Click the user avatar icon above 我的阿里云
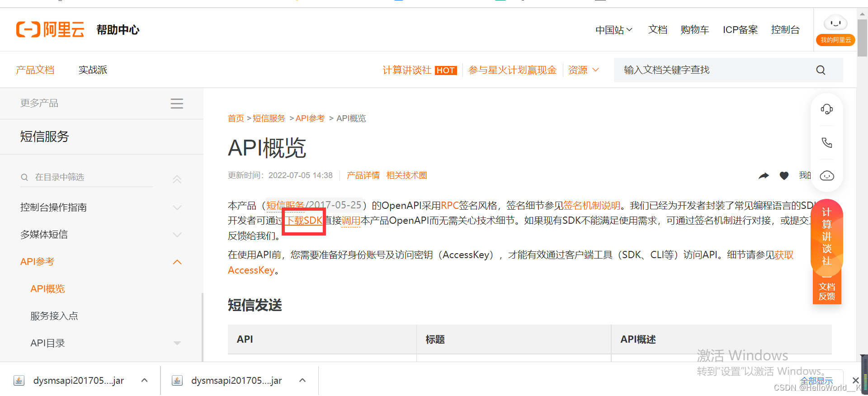Image resolution: width=868 pixels, height=396 pixels. point(835,23)
